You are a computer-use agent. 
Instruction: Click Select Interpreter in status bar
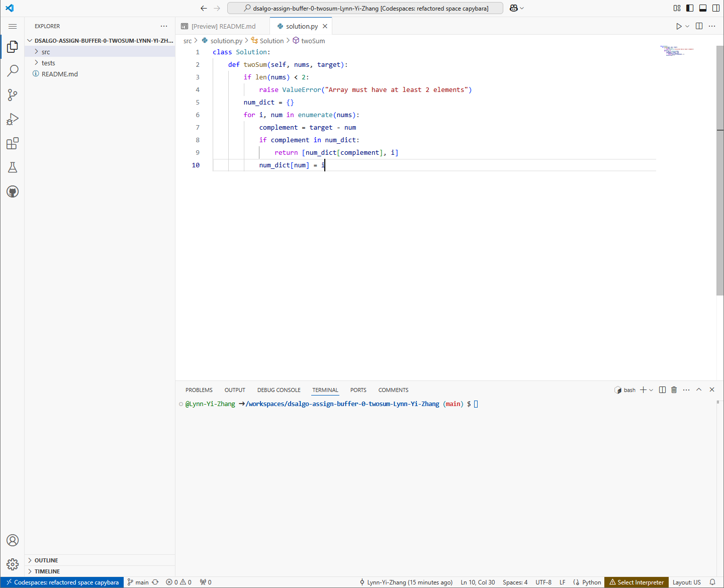tap(637, 582)
